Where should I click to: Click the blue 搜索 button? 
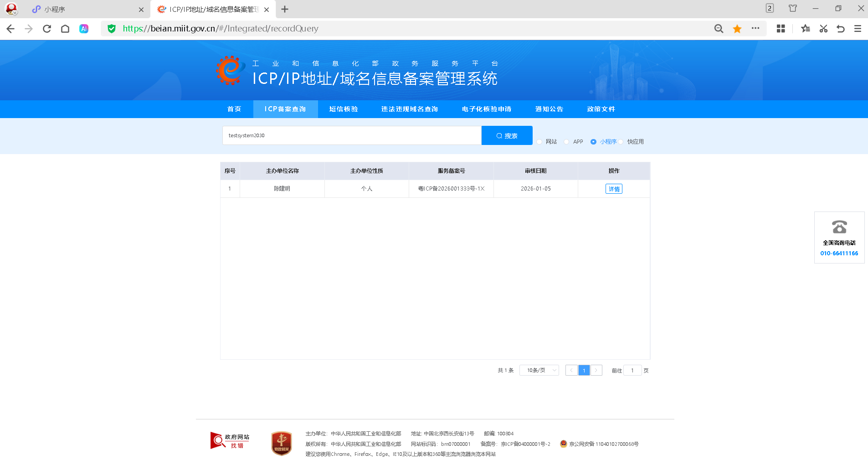tap(507, 135)
